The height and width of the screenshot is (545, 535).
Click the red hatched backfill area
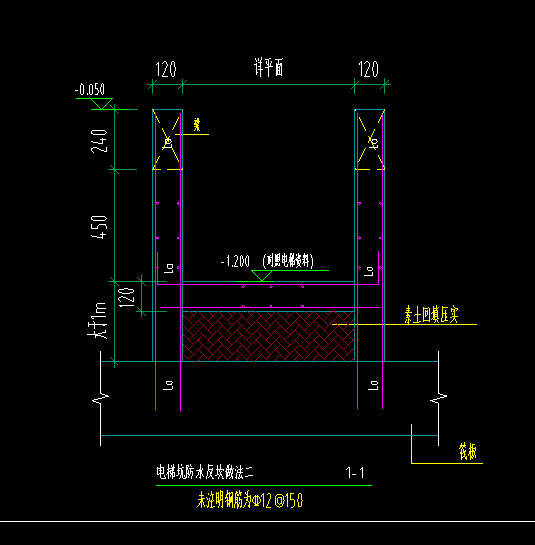pos(268,336)
